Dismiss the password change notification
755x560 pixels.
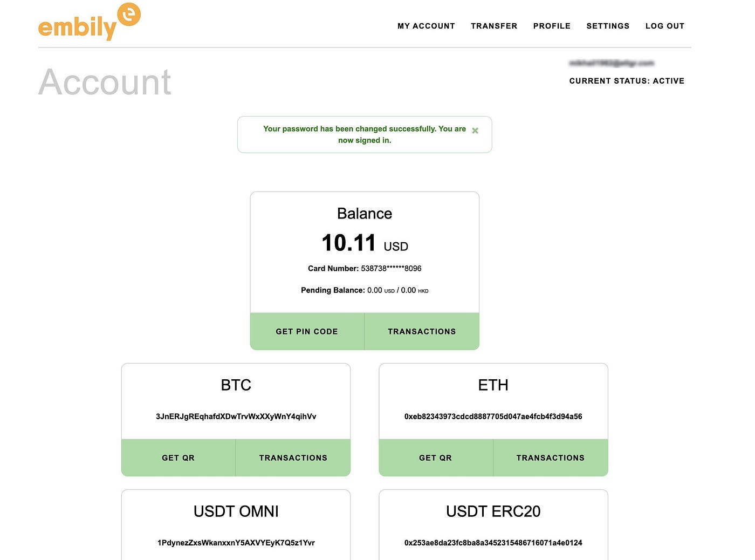coord(475,131)
